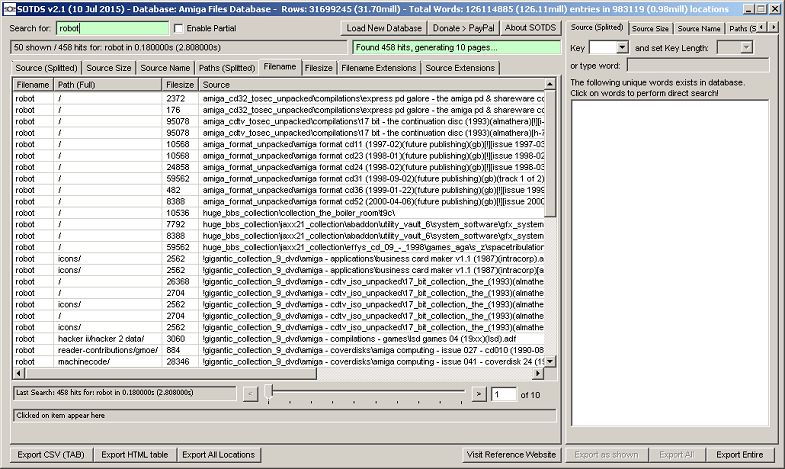Viewport: 785px width, 469px height.
Task: Click Load New Database button
Action: point(384,28)
